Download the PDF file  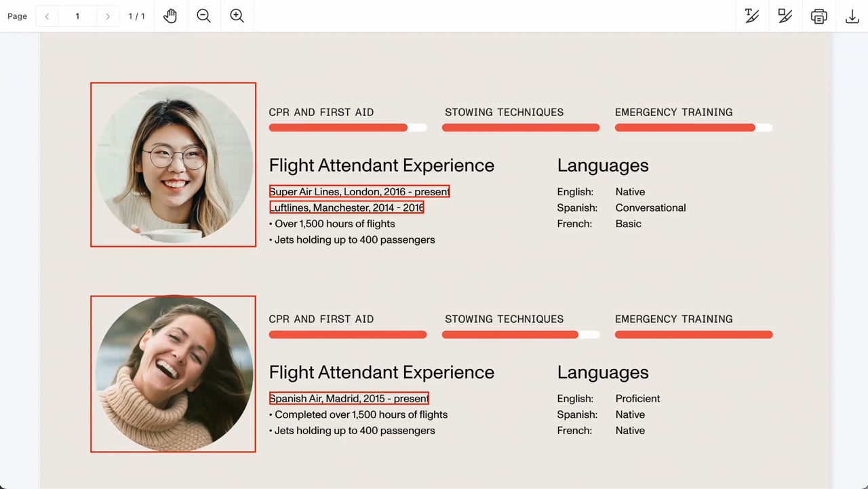852,16
